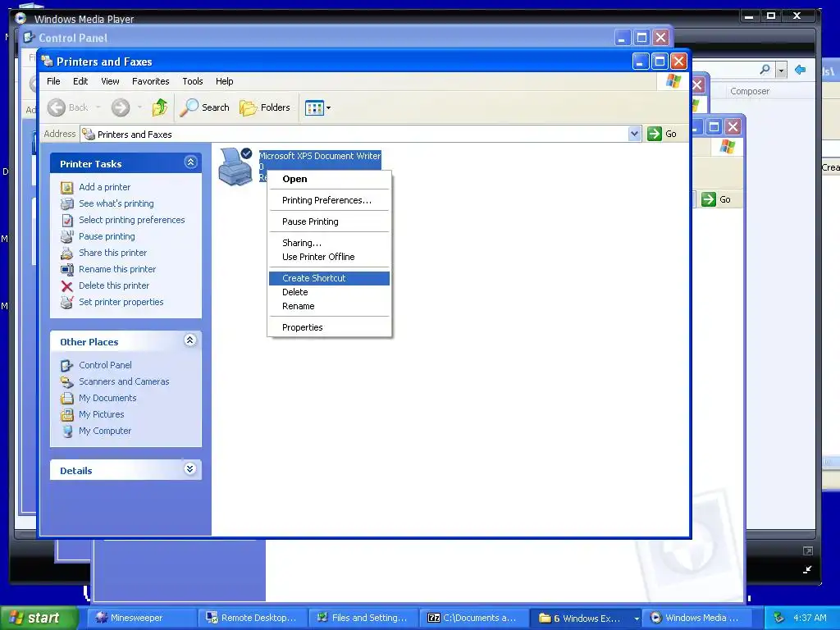Choose Printing Preferences from context menu

pos(329,200)
